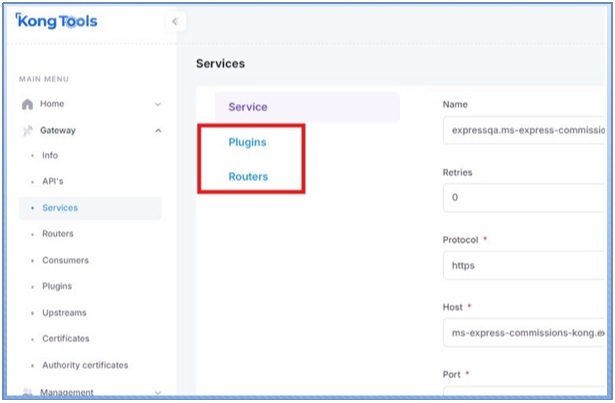Go to Routers in the sidebar menu
Screen dimensions: 615x403
pos(57,234)
